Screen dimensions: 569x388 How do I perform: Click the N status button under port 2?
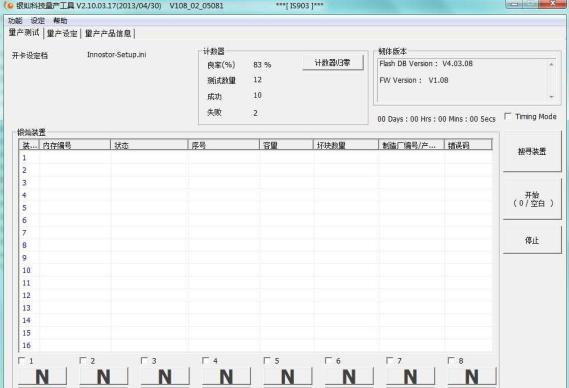[103, 376]
